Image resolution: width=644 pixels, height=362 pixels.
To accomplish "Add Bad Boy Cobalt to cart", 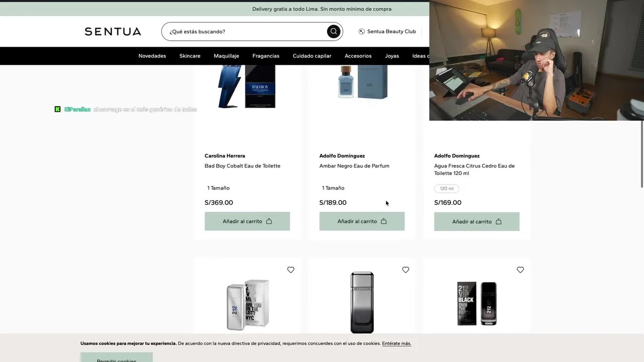I will (247, 221).
